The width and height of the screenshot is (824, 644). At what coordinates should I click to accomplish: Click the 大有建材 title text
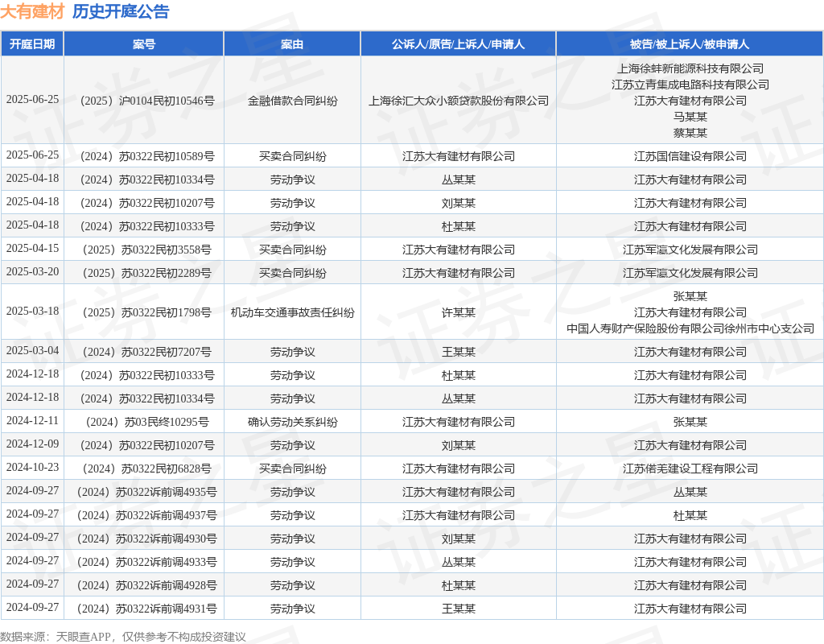coord(32,11)
